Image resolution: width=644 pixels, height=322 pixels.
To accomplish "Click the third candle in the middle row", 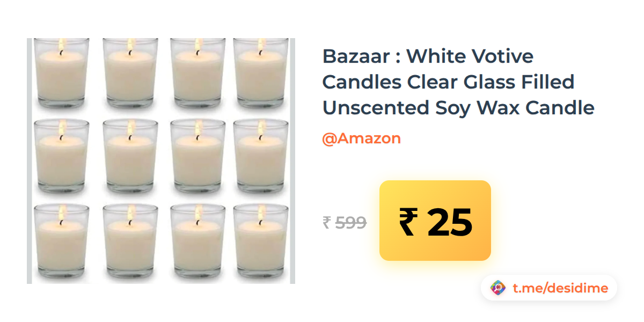I will click(197, 156).
